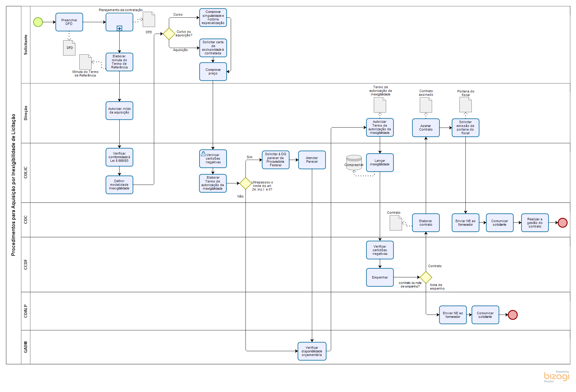This screenshot has width=576, height=392.
Task: Click the 'Ultrapassou o limite' gateway diamond
Action: click(x=245, y=183)
